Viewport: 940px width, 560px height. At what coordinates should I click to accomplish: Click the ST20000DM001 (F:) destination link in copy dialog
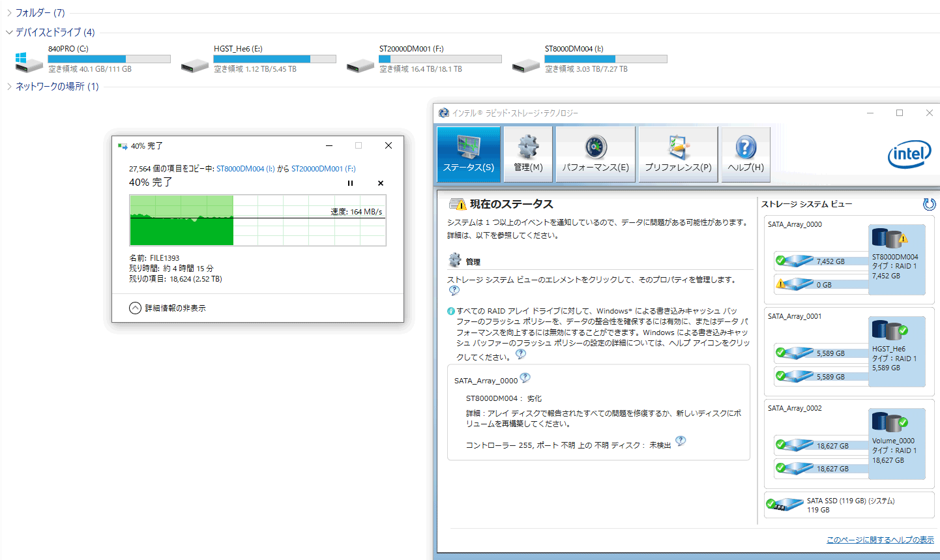coord(323,169)
